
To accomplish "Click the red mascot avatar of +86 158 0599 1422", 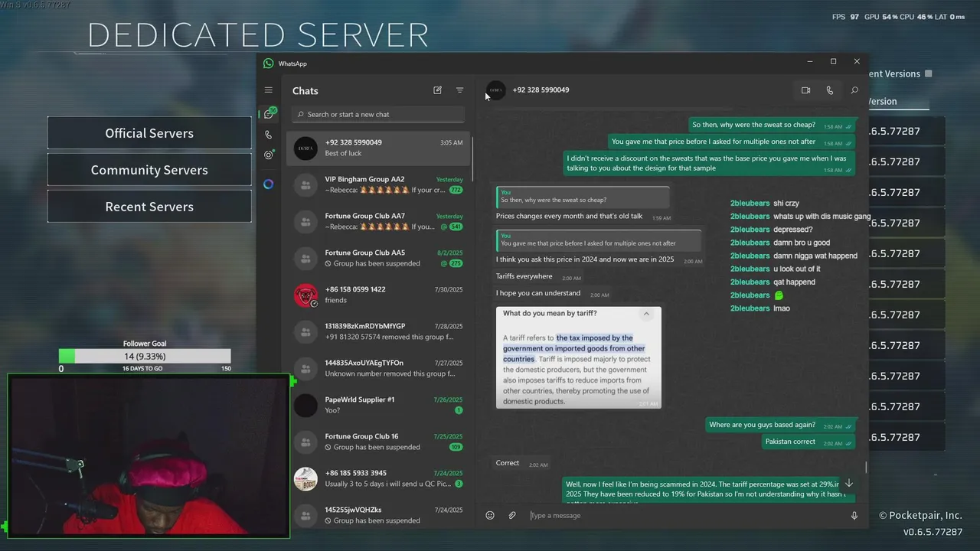I will click(305, 295).
